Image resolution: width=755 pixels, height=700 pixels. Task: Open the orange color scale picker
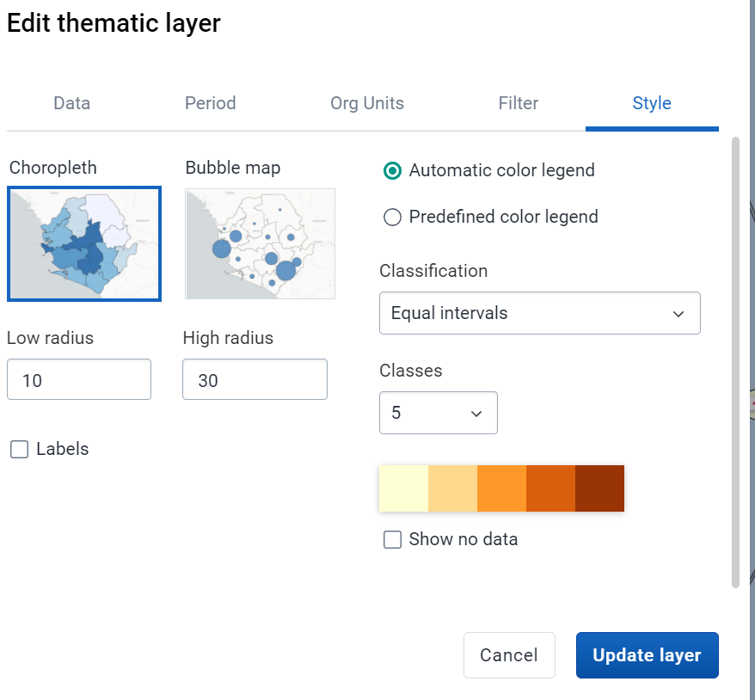coord(501,488)
